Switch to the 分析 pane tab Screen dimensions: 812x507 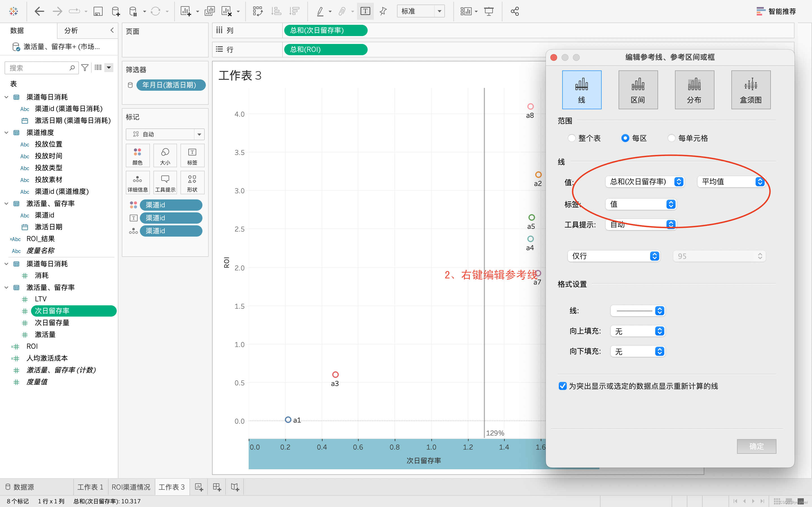click(x=71, y=30)
